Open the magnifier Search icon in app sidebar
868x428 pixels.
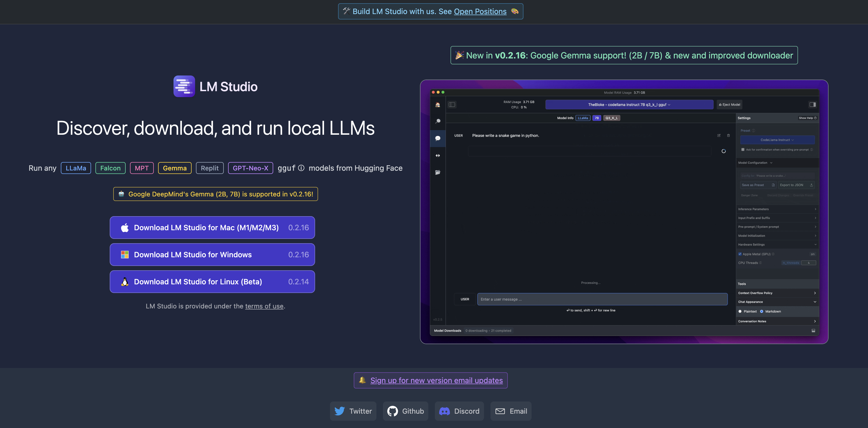(x=438, y=121)
